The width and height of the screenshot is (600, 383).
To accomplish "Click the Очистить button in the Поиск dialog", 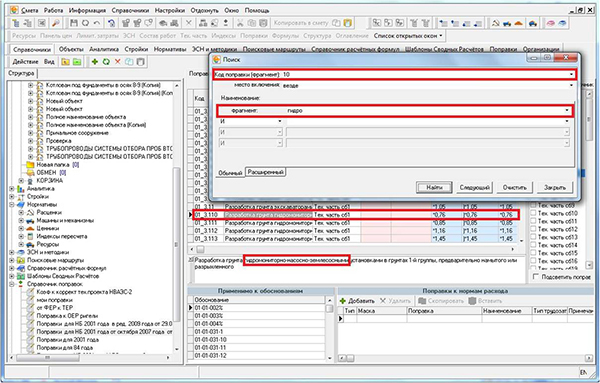I will pyautogui.click(x=515, y=187).
